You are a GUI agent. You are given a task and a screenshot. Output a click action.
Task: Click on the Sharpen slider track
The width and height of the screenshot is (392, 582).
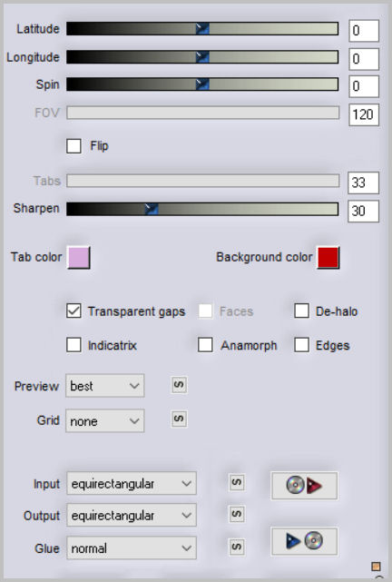click(202, 209)
